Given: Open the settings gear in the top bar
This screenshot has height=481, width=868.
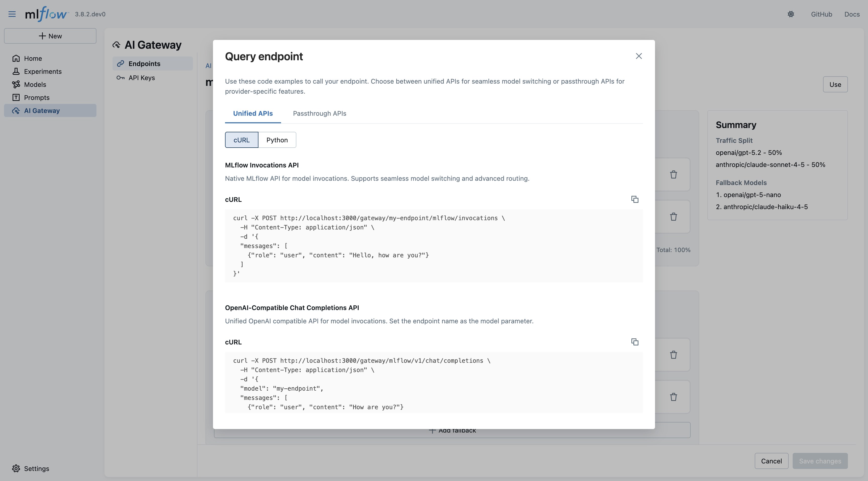Looking at the screenshot, I should tap(791, 14).
